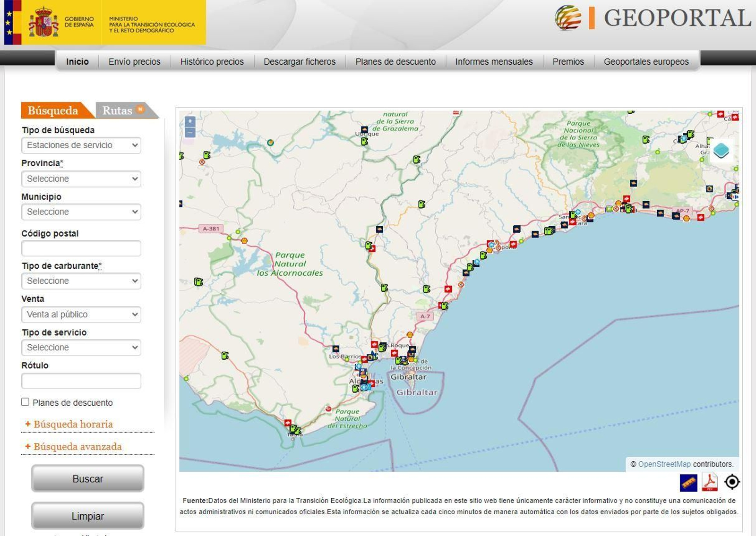Screen dimensions: 756x536
Task: Click the Buscar button
Action: tap(87, 478)
